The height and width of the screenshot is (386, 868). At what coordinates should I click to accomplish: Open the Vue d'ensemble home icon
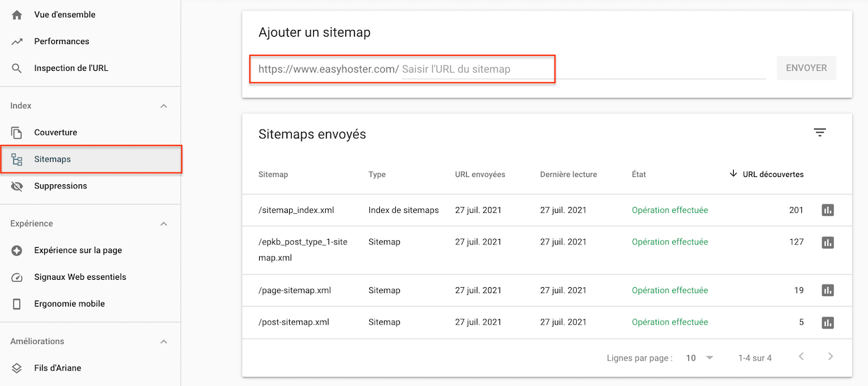pos(16,14)
